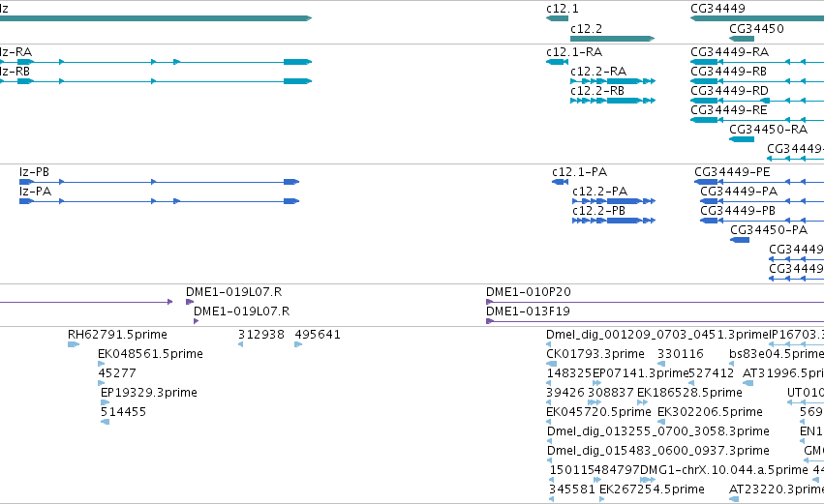This screenshot has width=824, height=504.
Task: Select EST EK267254.5prime
Action: pos(601,499)
